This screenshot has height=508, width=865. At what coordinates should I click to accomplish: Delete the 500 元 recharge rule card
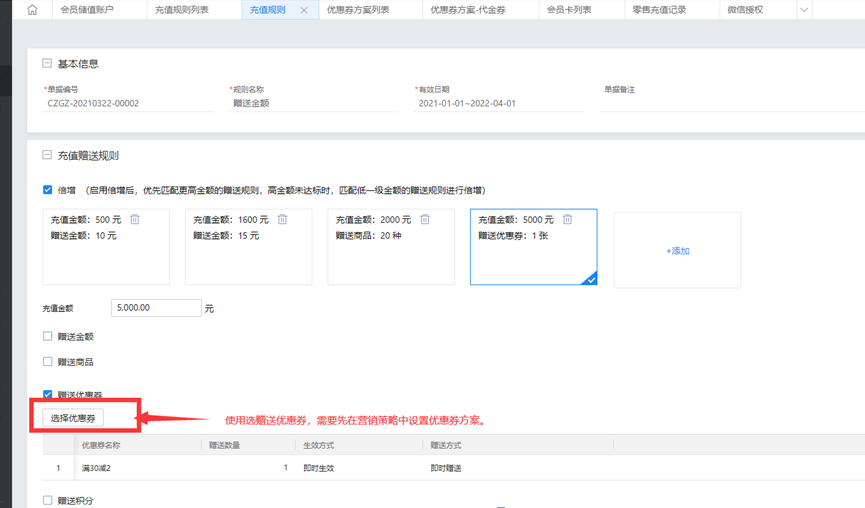coord(135,220)
